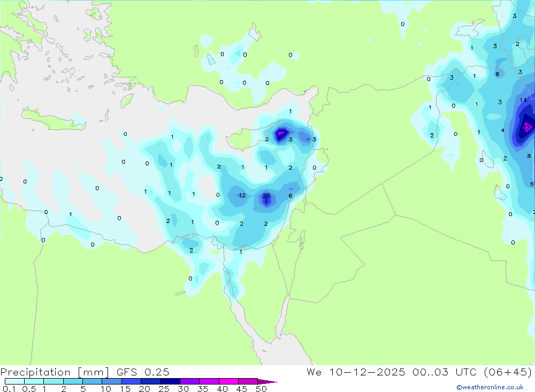The image size is (535, 392).
Task: Click the 'We' weekday abbreviation
Action: pos(314,372)
